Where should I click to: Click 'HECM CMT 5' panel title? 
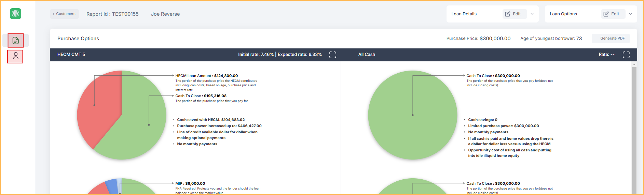(x=71, y=55)
